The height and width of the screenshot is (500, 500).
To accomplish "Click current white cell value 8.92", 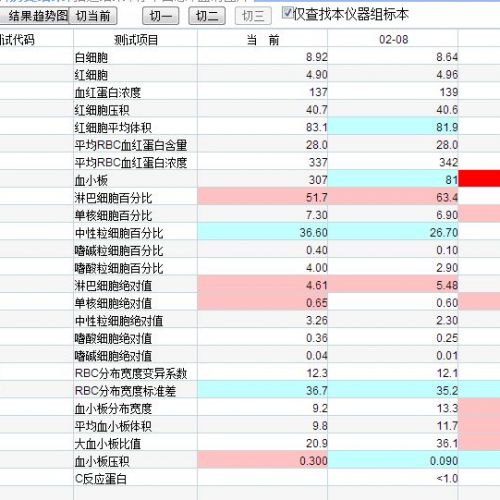I will [x=317, y=57].
